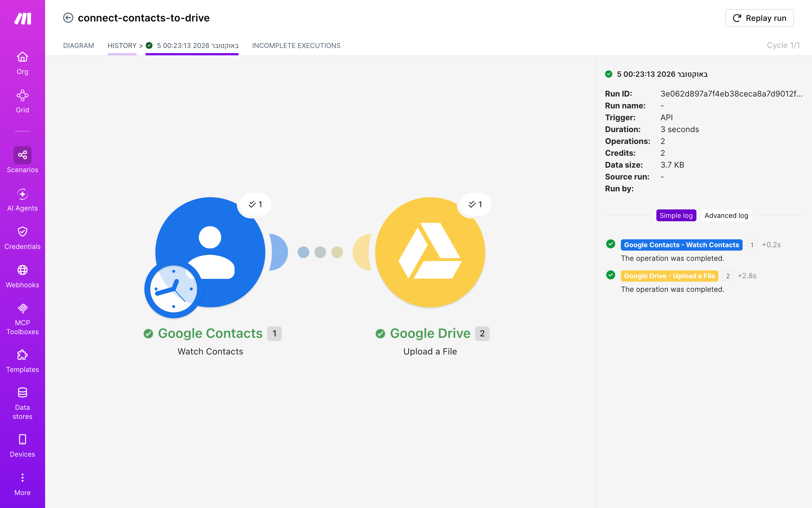Screen dimensions: 812x508
Task: Open MCP Toolboxes
Action: [23, 319]
